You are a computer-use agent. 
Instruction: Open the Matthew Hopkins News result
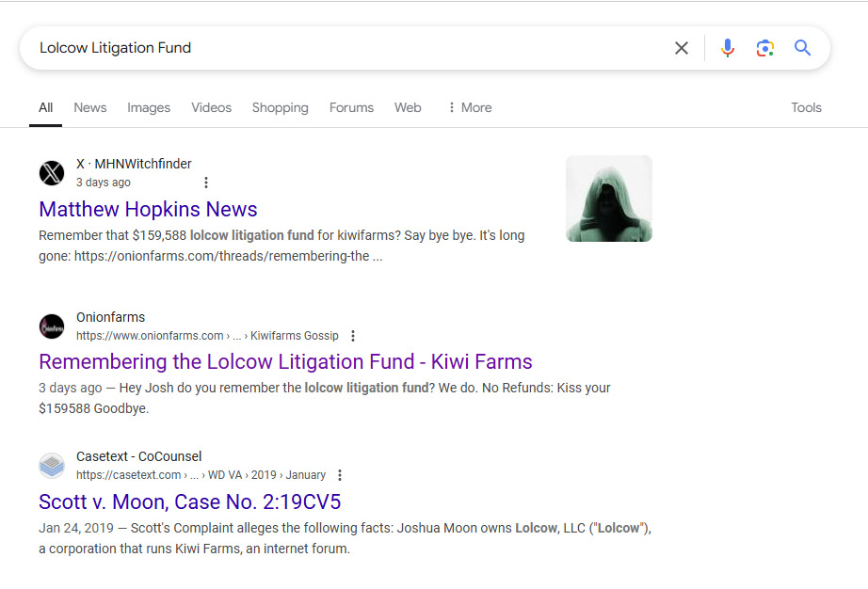coord(148,210)
